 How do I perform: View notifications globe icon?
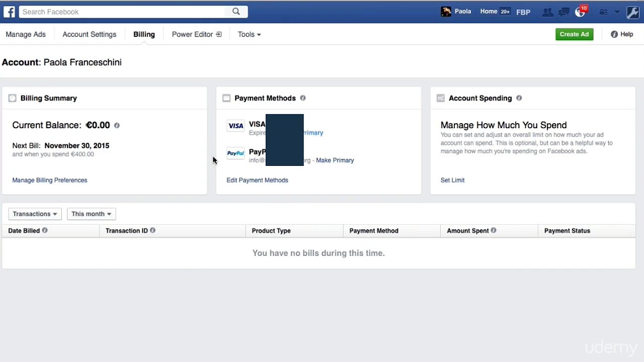click(580, 12)
